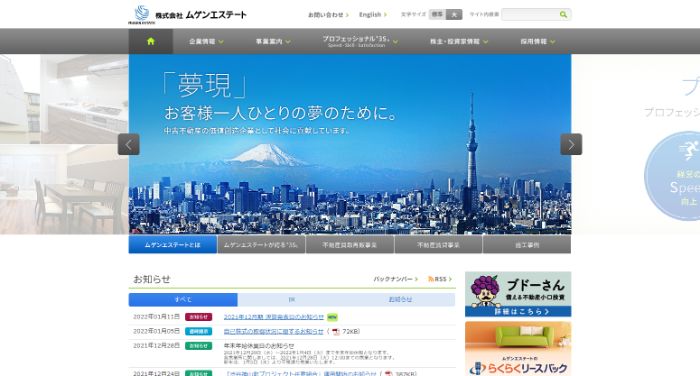Select the 施工事例 slide tab
700x376 pixels.
click(x=527, y=245)
